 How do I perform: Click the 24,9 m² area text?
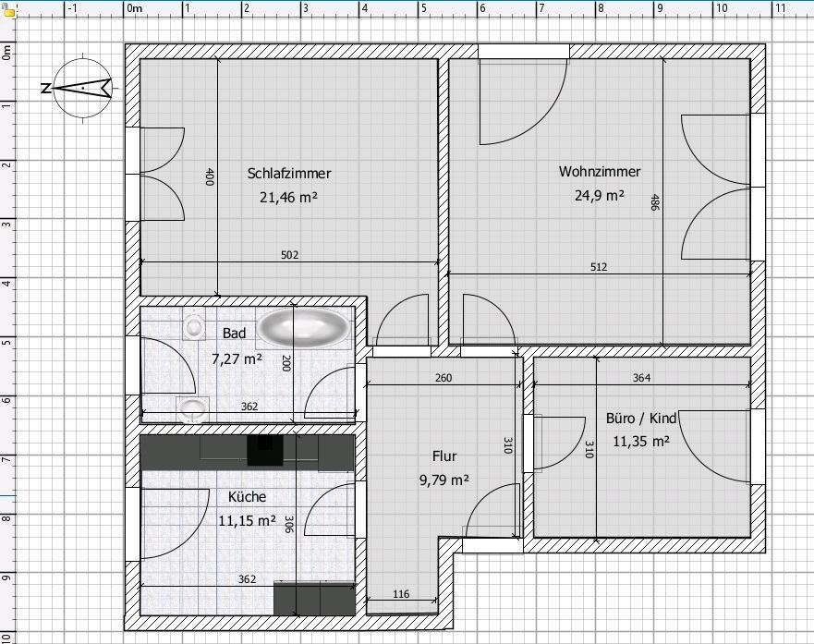click(599, 196)
